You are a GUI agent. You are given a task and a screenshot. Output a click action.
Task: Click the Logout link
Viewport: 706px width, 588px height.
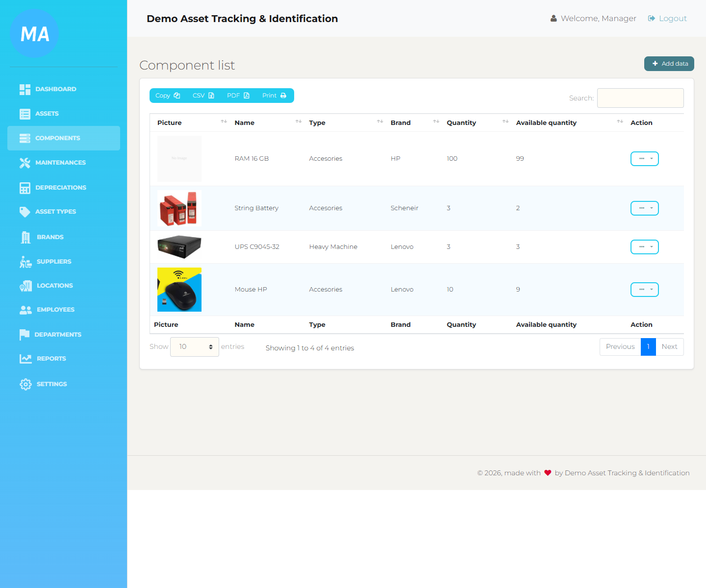point(667,19)
